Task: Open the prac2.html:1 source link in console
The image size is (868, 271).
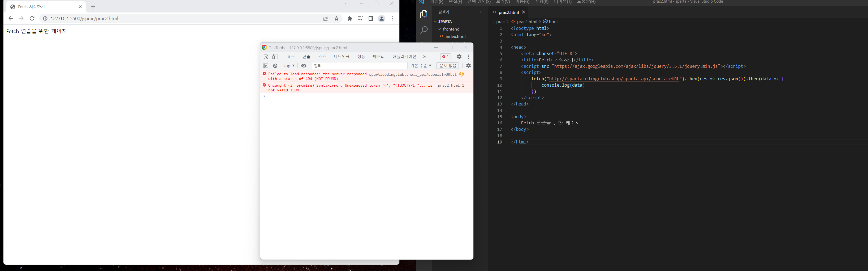Action: (451, 85)
